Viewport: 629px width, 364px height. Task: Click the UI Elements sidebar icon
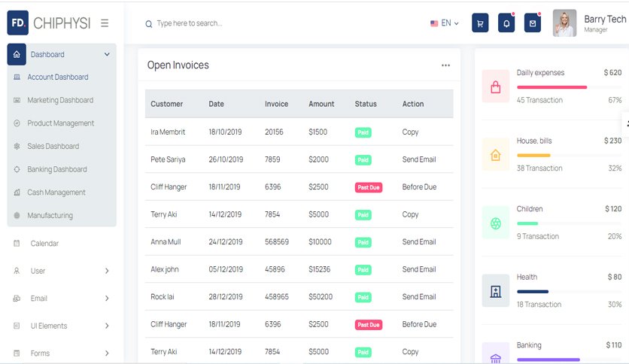coord(17,326)
